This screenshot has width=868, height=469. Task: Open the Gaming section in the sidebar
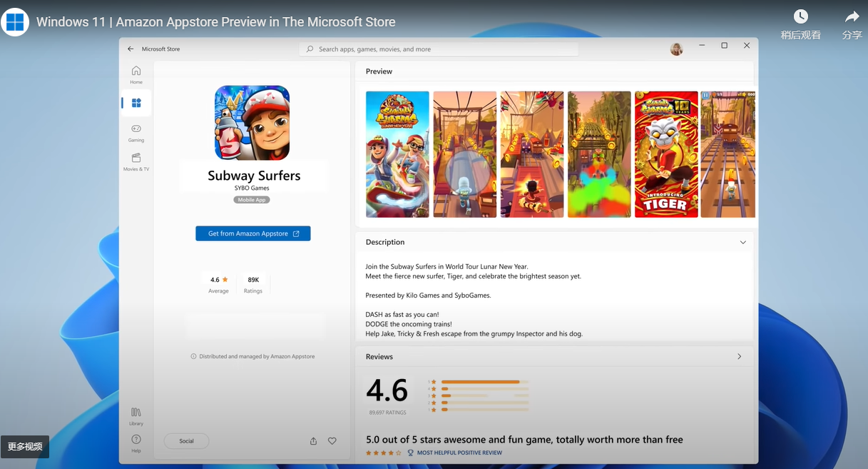(x=136, y=133)
